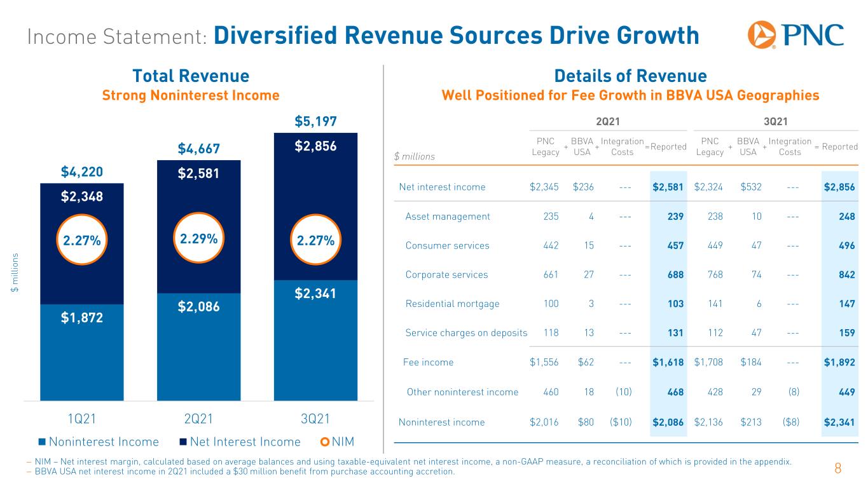Click the $213 noninterest income BBVA USA value

pos(752,422)
